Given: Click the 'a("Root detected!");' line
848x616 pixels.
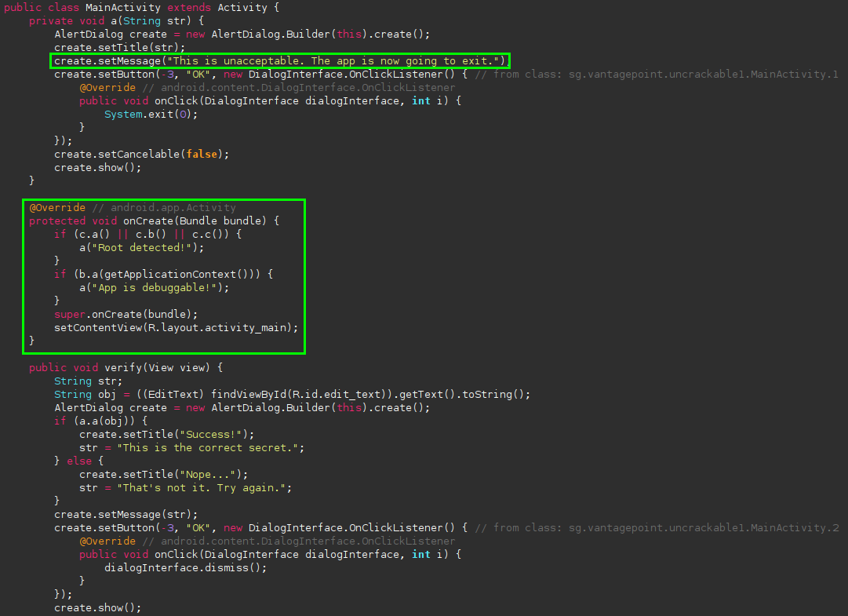Looking at the screenshot, I should point(142,248).
